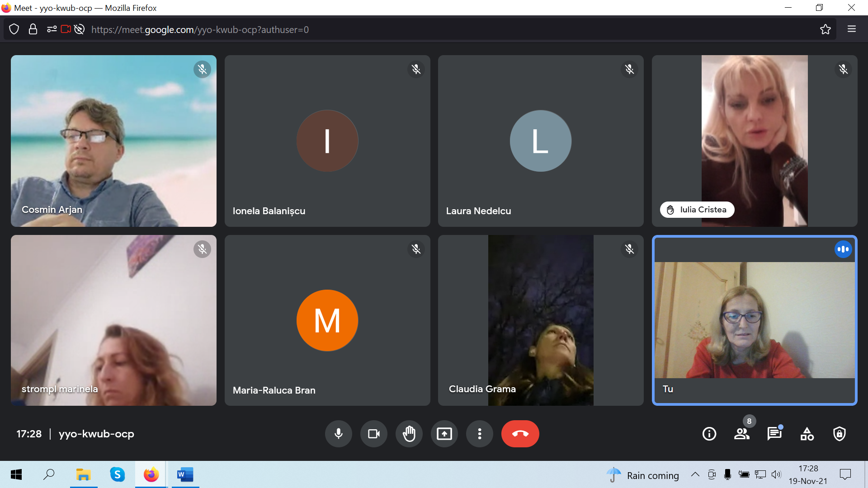Image resolution: width=868 pixels, height=488 pixels.
Task: Open meeting details info icon
Action: (709, 434)
